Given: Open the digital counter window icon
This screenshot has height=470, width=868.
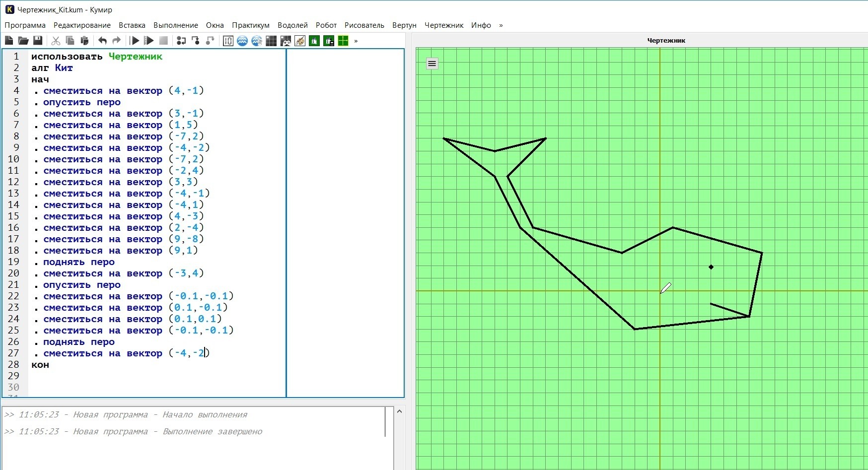Looking at the screenshot, I should (228, 41).
